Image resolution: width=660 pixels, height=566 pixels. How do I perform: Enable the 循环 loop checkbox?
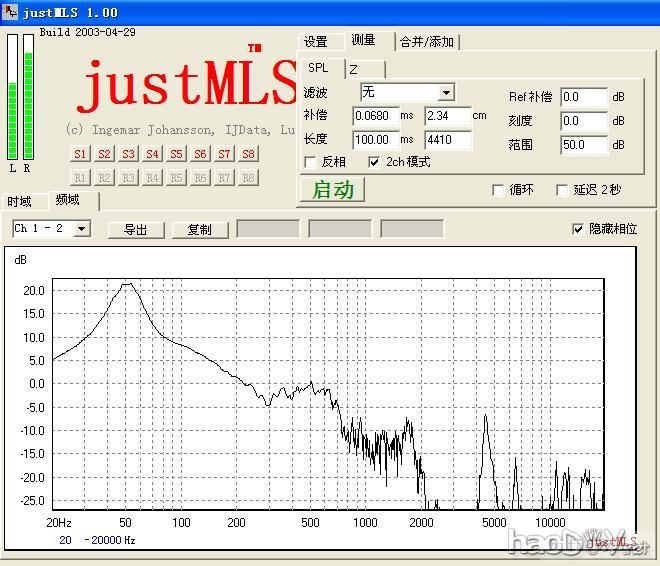[498, 190]
